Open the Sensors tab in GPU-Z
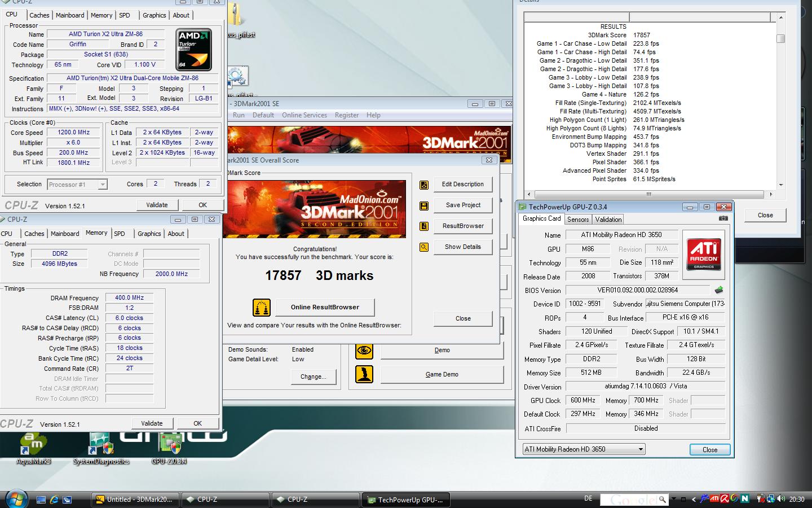This screenshot has width=812, height=508. click(x=578, y=220)
